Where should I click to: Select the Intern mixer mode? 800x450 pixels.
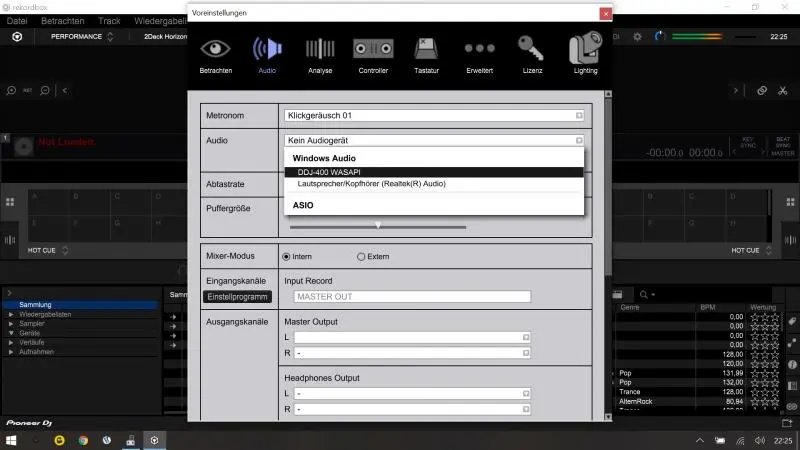pyautogui.click(x=287, y=256)
